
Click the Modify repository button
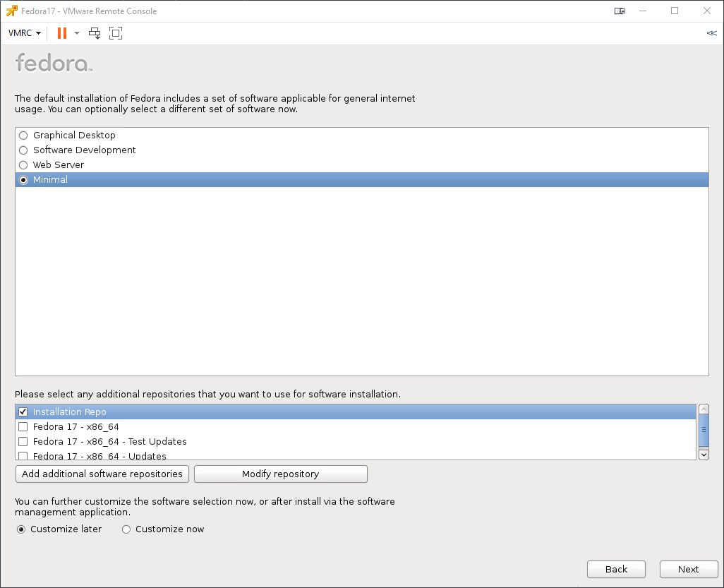click(280, 474)
